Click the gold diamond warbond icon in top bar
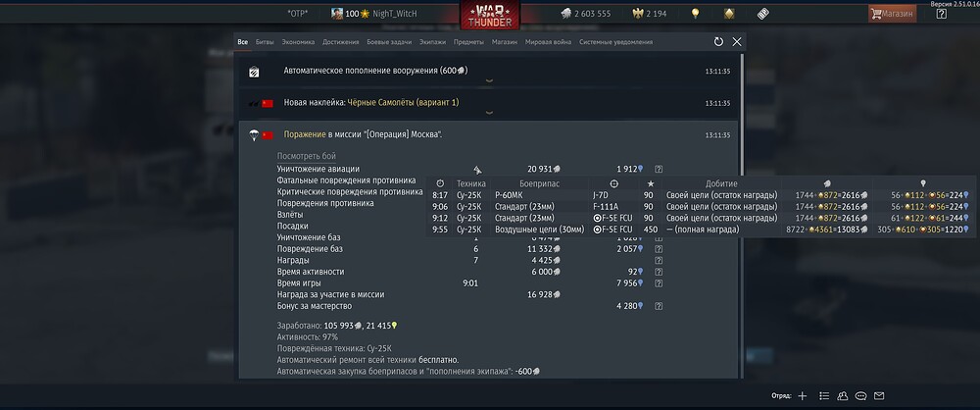This screenshot has height=410, width=980. tap(729, 13)
